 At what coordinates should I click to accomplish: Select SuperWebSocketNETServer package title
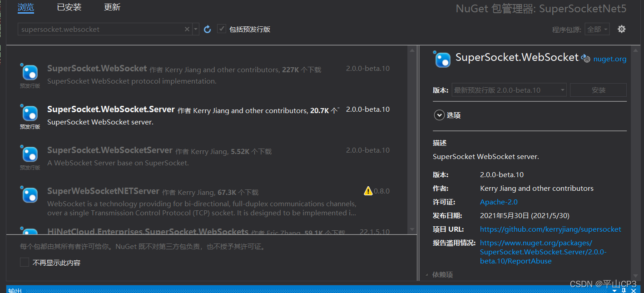pos(103,191)
